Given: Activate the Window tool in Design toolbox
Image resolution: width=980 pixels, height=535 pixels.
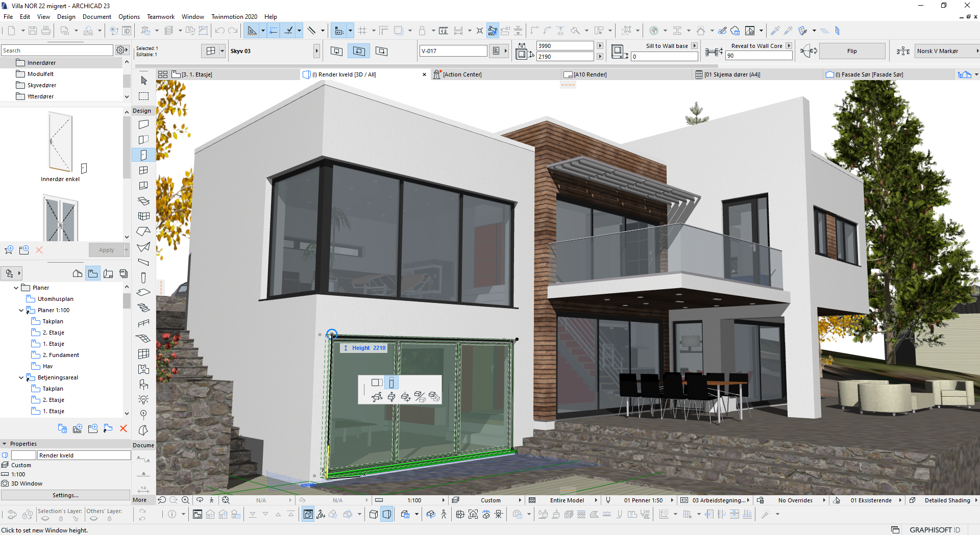Looking at the screenshot, I should click(144, 170).
